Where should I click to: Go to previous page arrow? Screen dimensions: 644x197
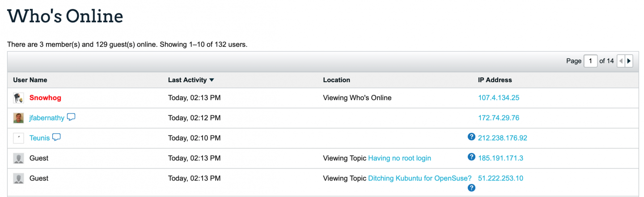click(x=621, y=61)
